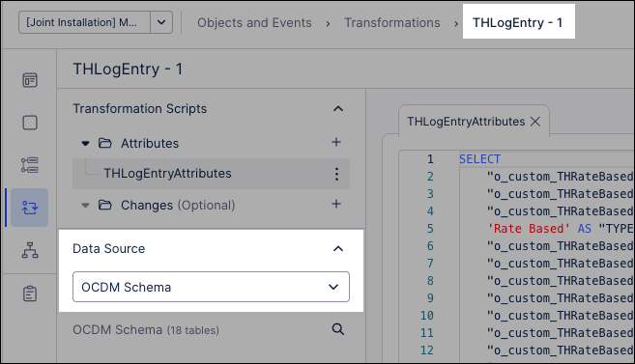
Task: Click the THLogEntry - 1 page title
Action: 128,70
